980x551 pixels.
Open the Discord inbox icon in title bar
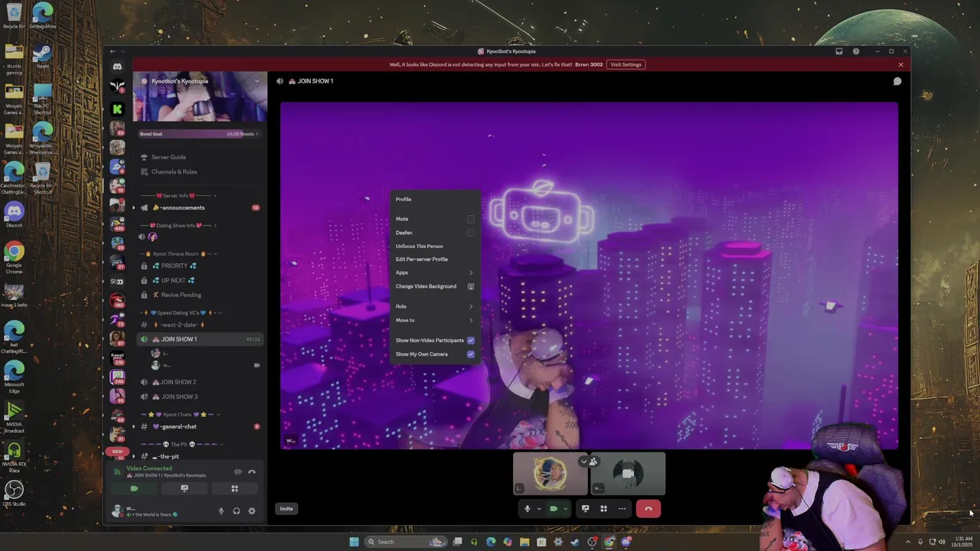tap(839, 51)
